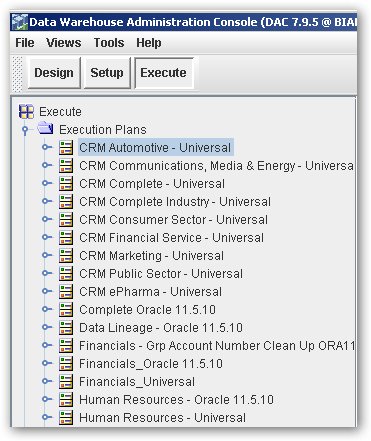Select Financials - Grp Account Number Clean Up
The image size is (371, 441).
(x=217, y=345)
